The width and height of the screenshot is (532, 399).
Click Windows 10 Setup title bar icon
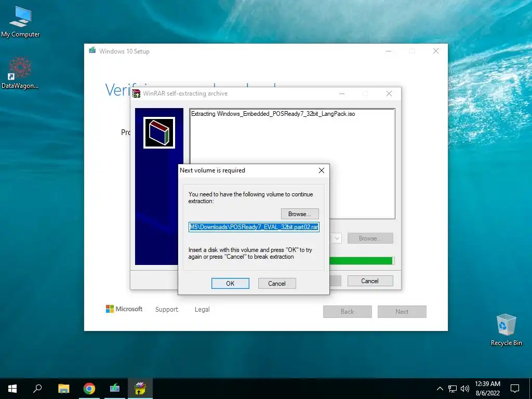[92, 51]
